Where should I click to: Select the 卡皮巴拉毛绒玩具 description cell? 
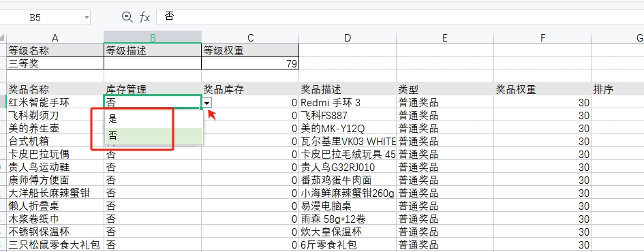[x=348, y=154]
